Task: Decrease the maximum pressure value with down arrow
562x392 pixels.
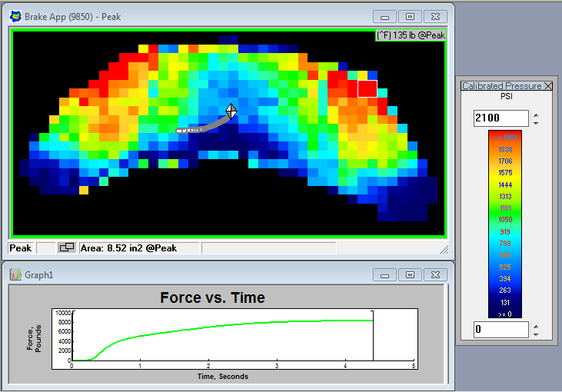Action: [x=536, y=122]
